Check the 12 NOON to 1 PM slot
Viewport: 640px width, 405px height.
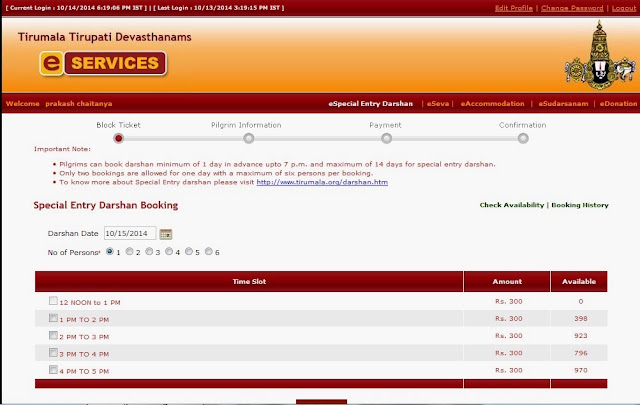coord(53,301)
